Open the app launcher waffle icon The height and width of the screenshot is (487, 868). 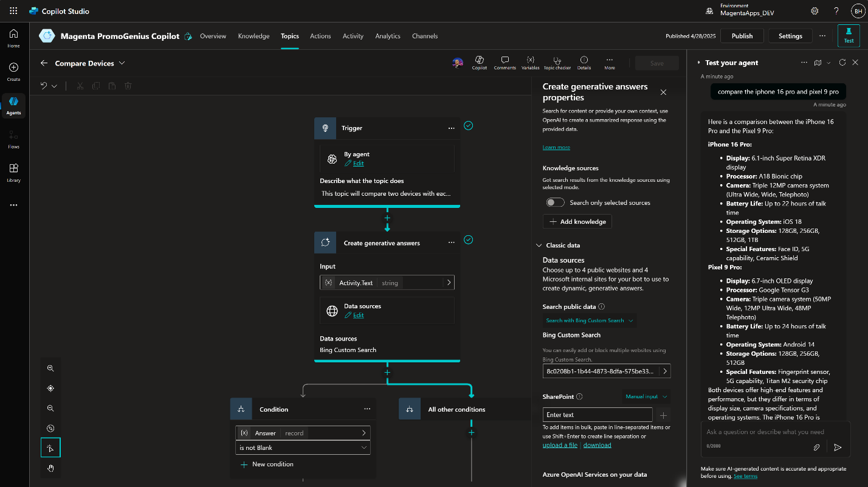13,11
